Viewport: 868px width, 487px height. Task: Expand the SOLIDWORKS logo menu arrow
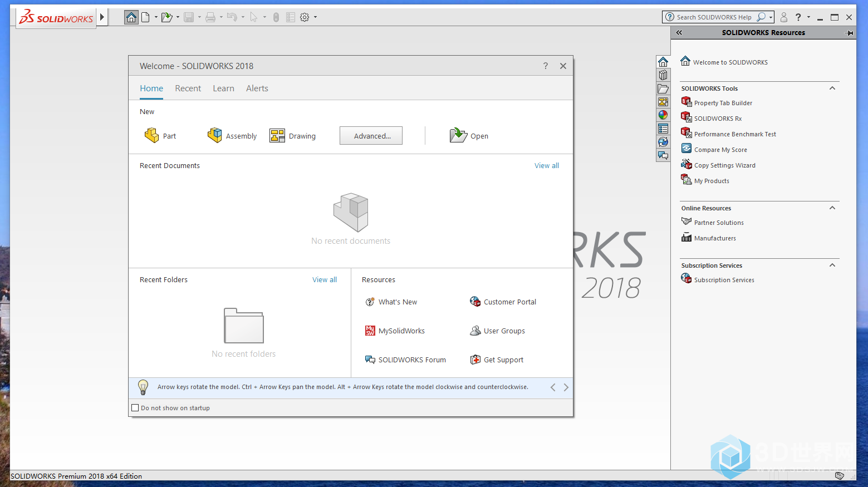102,17
